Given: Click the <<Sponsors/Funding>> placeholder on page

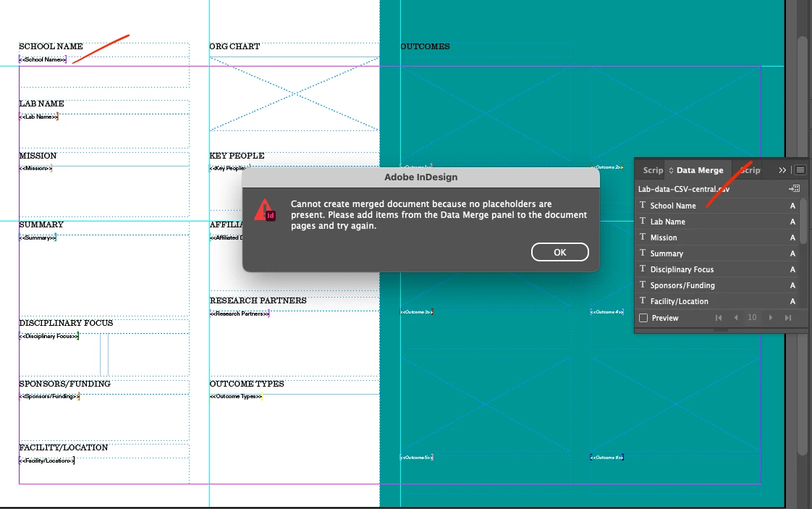Looking at the screenshot, I should click(50, 396).
